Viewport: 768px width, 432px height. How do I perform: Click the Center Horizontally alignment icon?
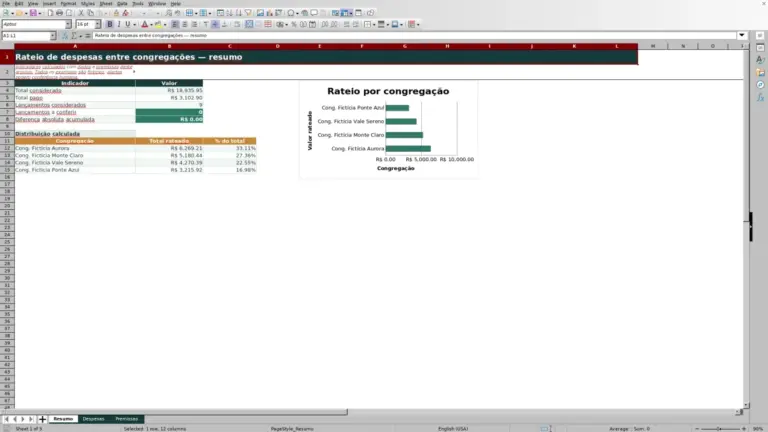coord(185,24)
